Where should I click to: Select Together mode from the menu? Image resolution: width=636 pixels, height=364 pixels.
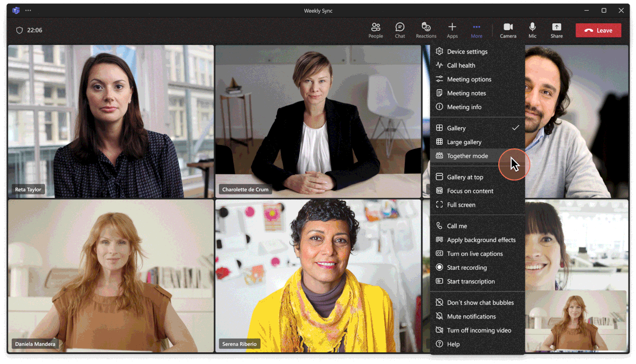[x=467, y=156]
